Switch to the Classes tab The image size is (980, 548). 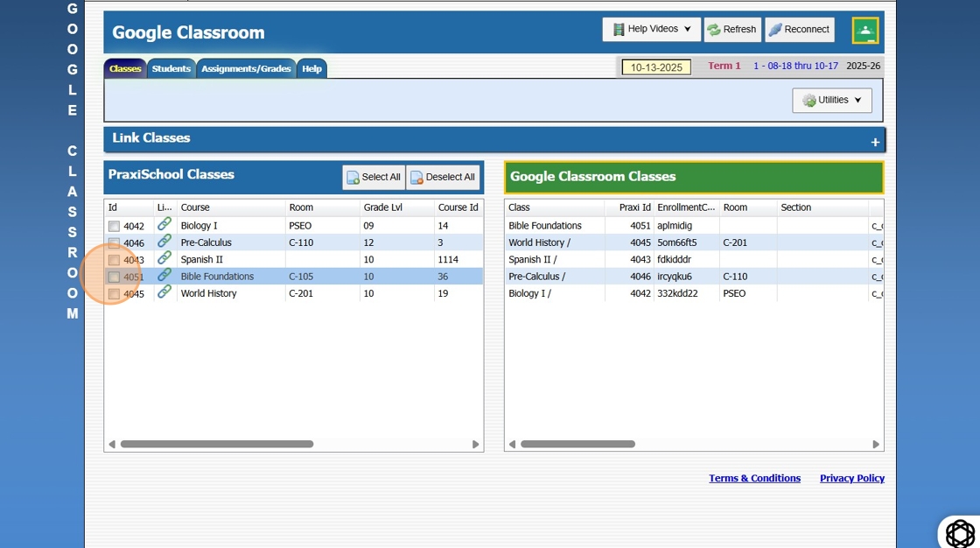[125, 69]
